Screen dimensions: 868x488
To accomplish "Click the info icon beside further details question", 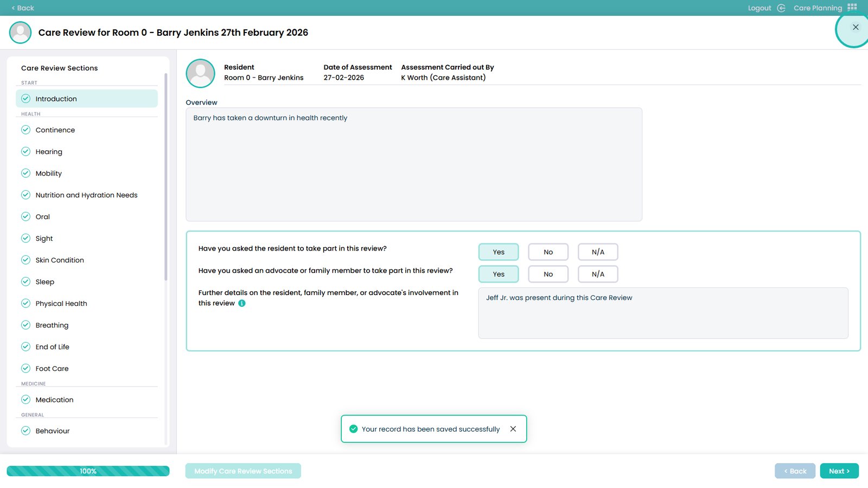I will pyautogui.click(x=242, y=303).
